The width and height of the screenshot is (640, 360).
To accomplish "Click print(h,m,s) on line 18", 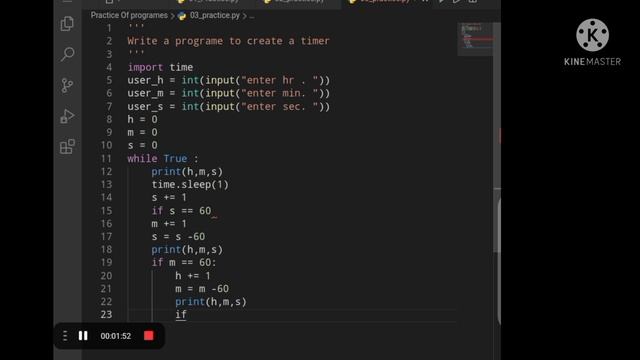I will tap(187, 249).
